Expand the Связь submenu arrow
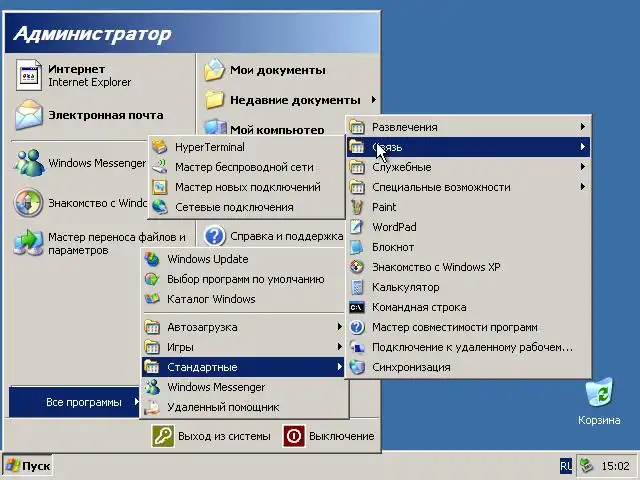Screen dimensions: 640x480 [583, 147]
